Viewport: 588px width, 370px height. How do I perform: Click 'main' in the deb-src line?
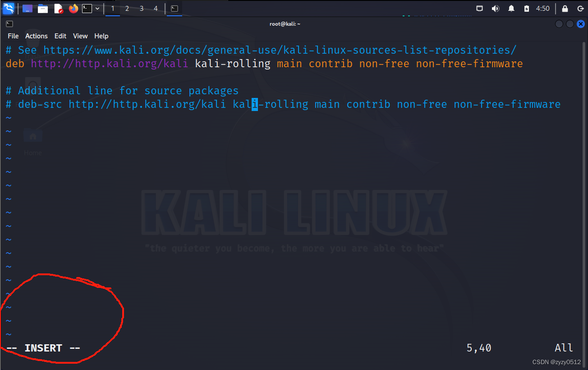(x=327, y=104)
